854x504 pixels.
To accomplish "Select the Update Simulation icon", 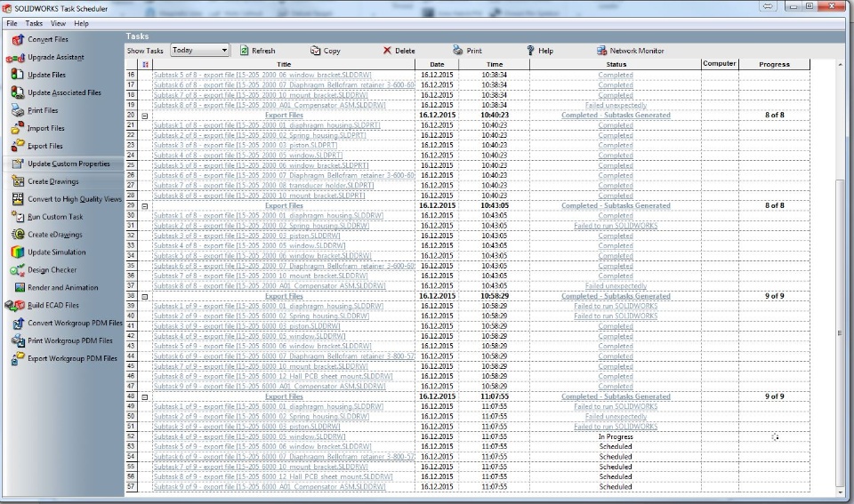I will [18, 252].
